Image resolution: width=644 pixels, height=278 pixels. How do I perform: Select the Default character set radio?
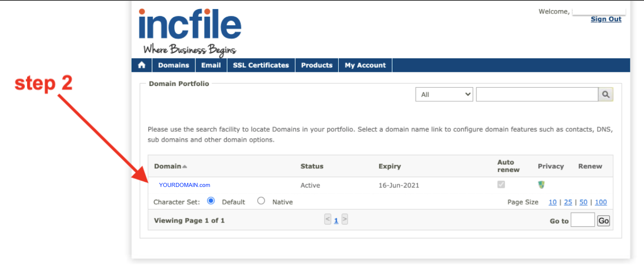coord(211,201)
